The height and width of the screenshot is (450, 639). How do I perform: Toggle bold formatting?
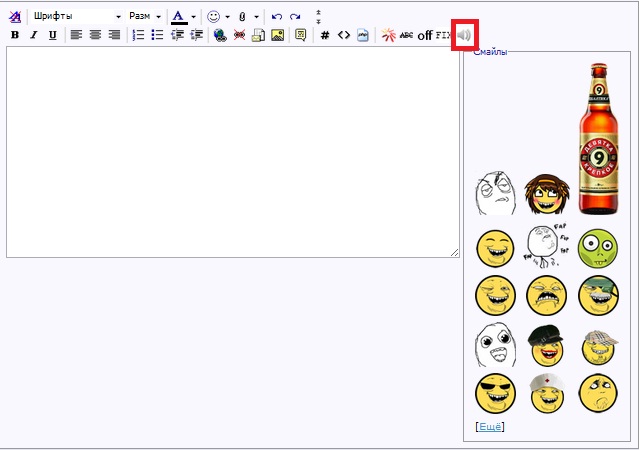[x=15, y=35]
